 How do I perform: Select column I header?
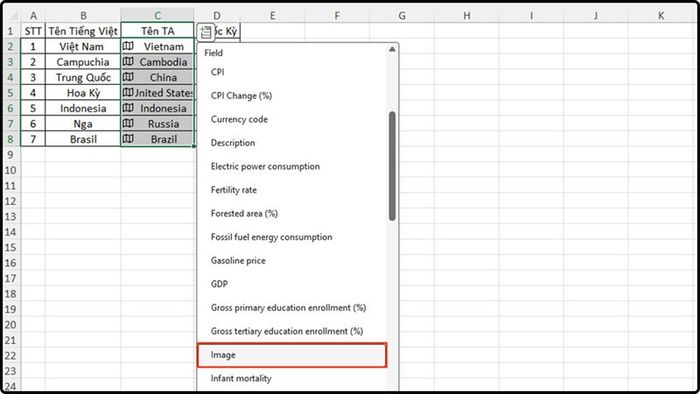(x=531, y=16)
